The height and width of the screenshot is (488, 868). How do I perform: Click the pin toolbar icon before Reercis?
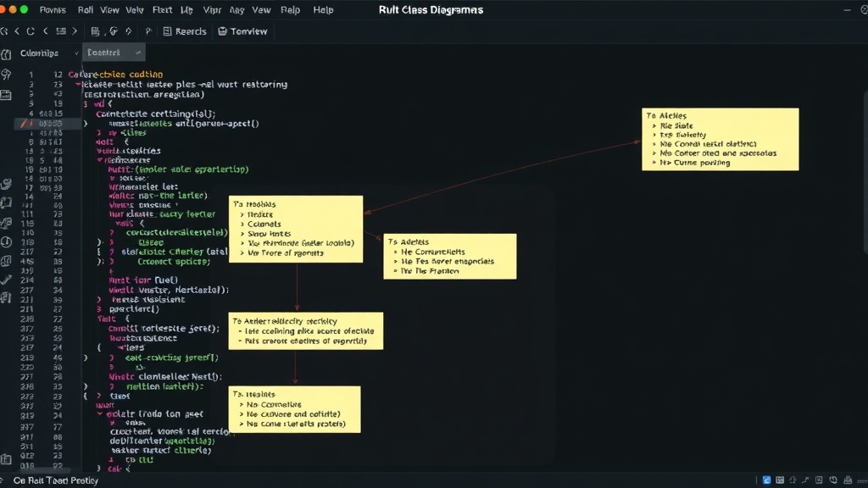click(148, 31)
